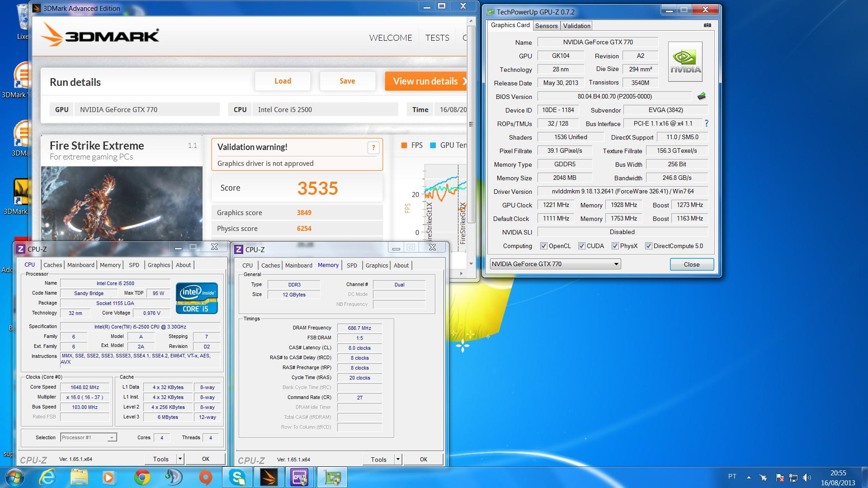
Task: Toggle the PhysX checkbox in GPU-Z
Action: [x=615, y=246]
